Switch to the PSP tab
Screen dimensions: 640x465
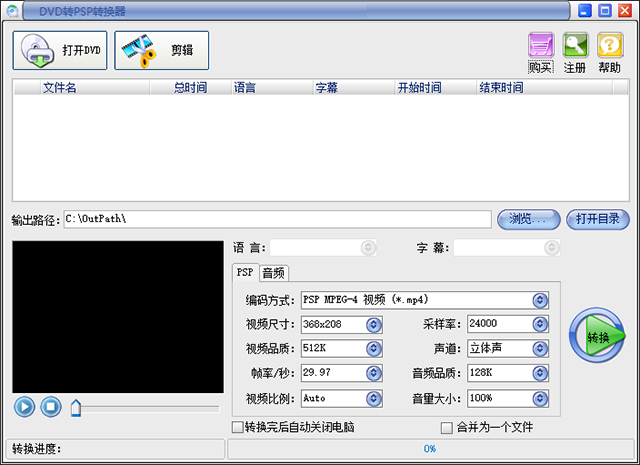[245, 272]
